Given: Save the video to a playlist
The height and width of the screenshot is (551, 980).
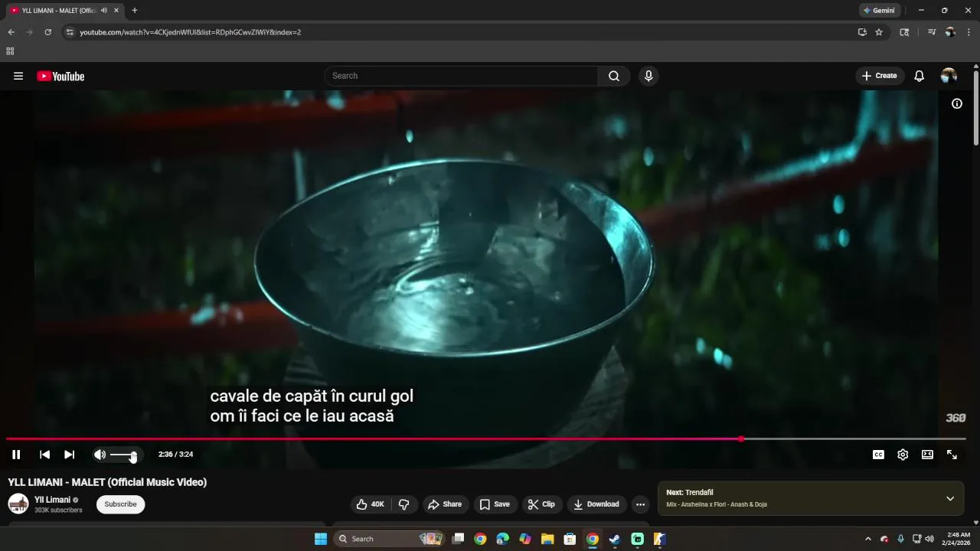Looking at the screenshot, I should [x=495, y=504].
